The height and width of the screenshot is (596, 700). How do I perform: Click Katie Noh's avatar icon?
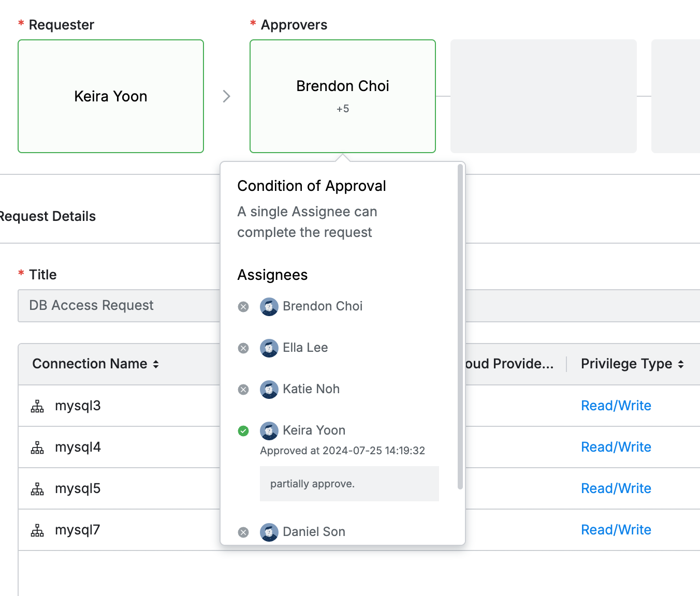click(x=269, y=390)
